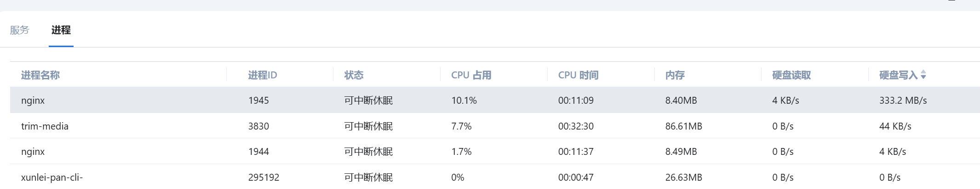980x189 pixels.
Task: Sort by 硬盘读取 column header
Action: [791, 75]
